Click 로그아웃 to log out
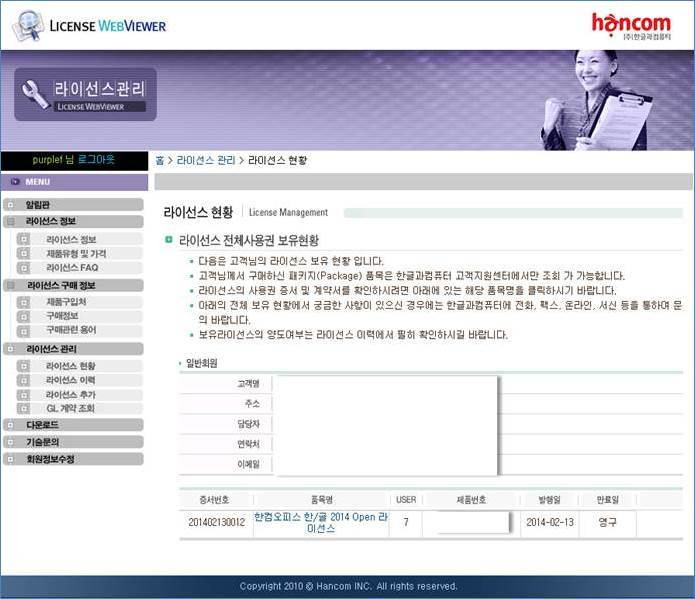 96,159
